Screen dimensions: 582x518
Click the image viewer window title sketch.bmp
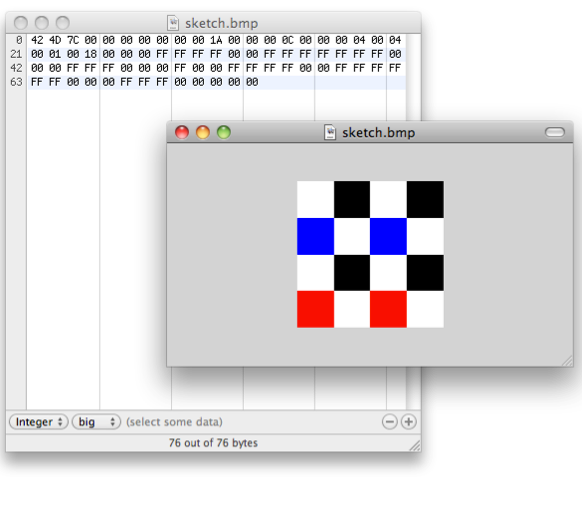tap(379, 133)
